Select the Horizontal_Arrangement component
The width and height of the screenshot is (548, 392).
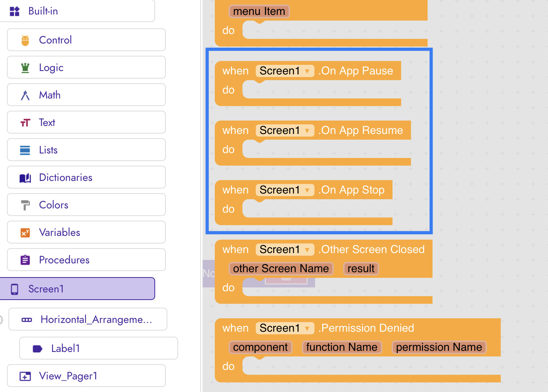click(x=88, y=319)
